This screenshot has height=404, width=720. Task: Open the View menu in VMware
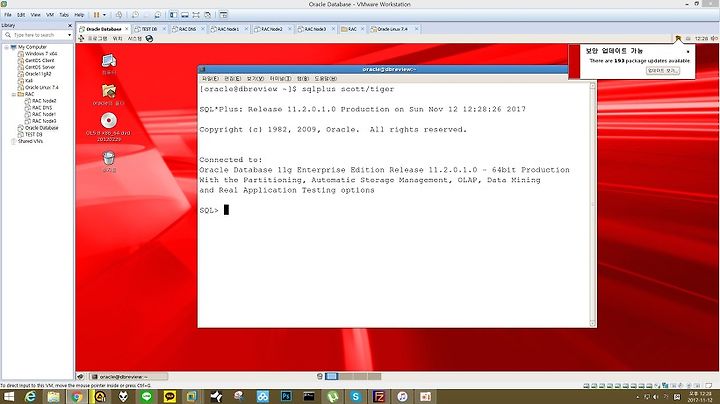point(35,15)
